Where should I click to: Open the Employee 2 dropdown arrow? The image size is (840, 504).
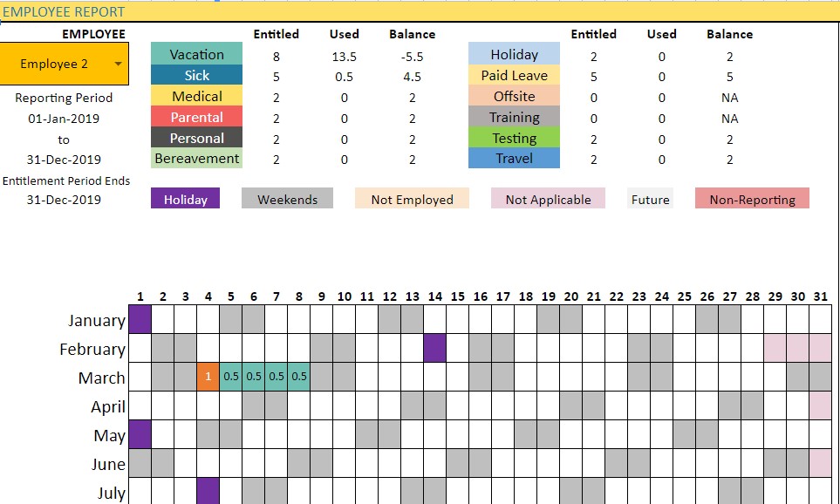pos(118,64)
